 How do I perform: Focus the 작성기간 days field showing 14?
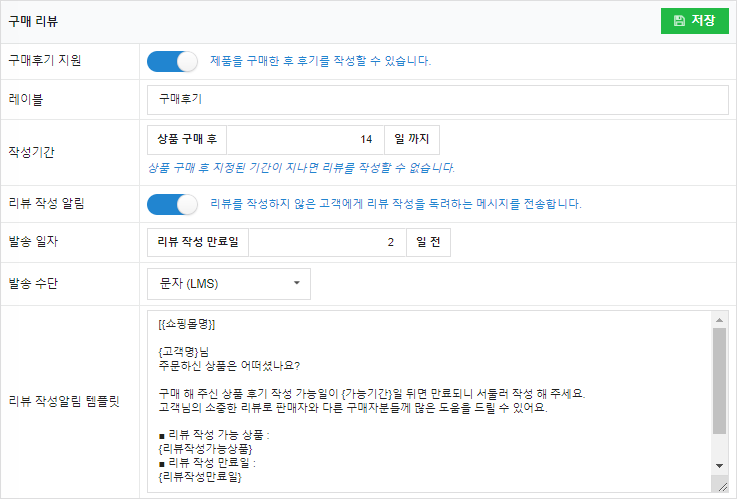point(306,139)
